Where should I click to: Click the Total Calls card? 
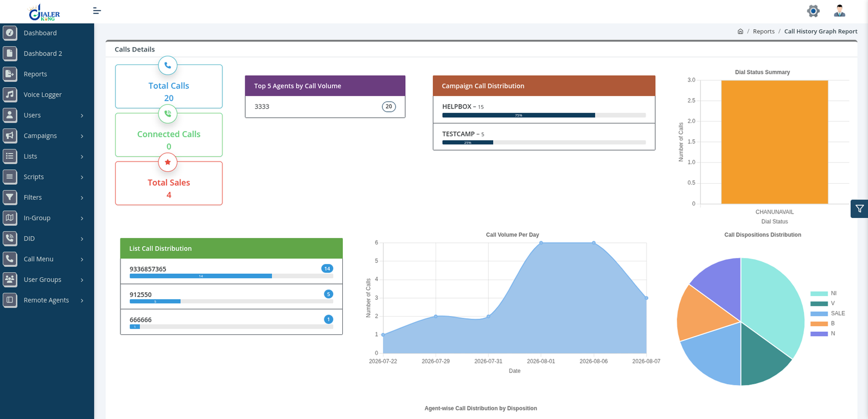[169, 86]
